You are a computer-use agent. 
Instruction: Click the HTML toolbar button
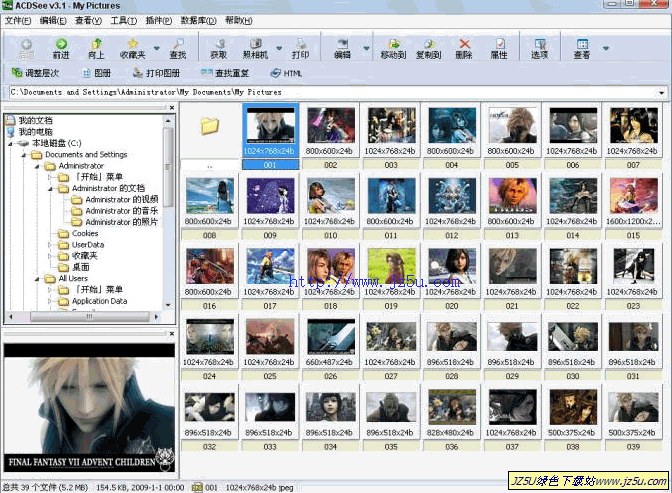(x=286, y=73)
